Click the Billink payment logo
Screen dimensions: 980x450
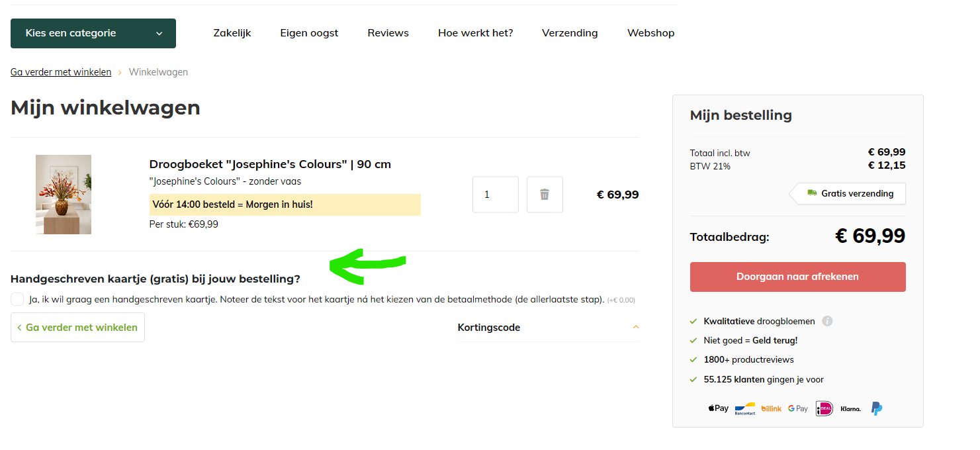771,408
